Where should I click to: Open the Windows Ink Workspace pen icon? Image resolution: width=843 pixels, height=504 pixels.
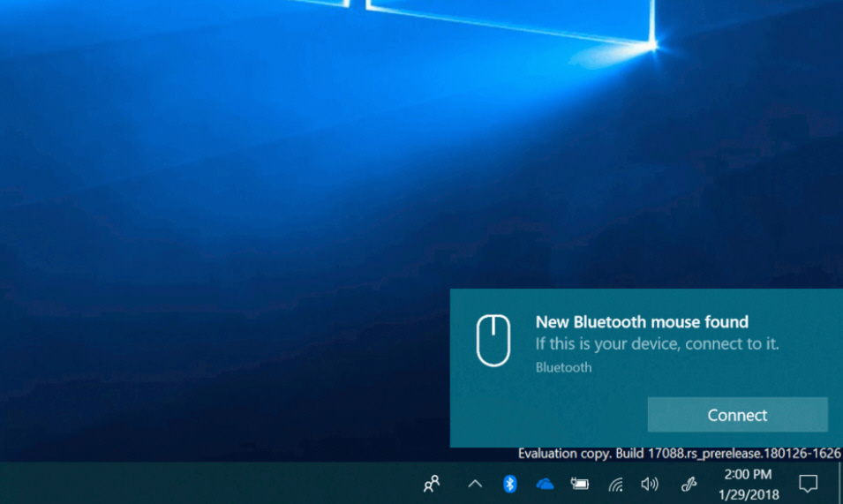(x=689, y=484)
